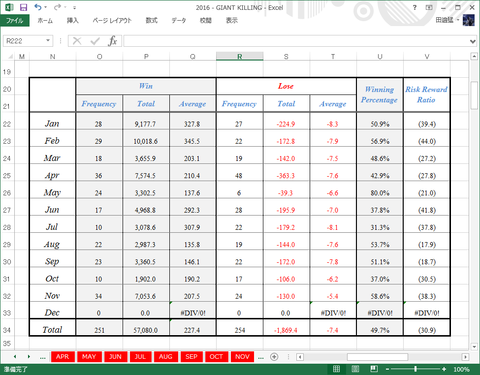Switch to Page Layout view in status bar
This screenshot has width=480, height=375.
pos(355,369)
